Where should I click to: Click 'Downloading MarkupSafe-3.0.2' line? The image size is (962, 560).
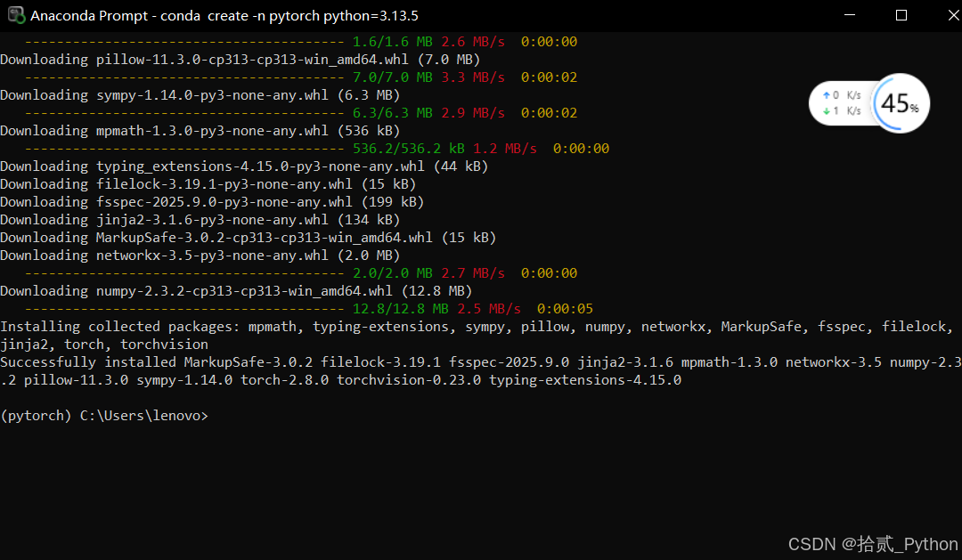tap(248, 238)
